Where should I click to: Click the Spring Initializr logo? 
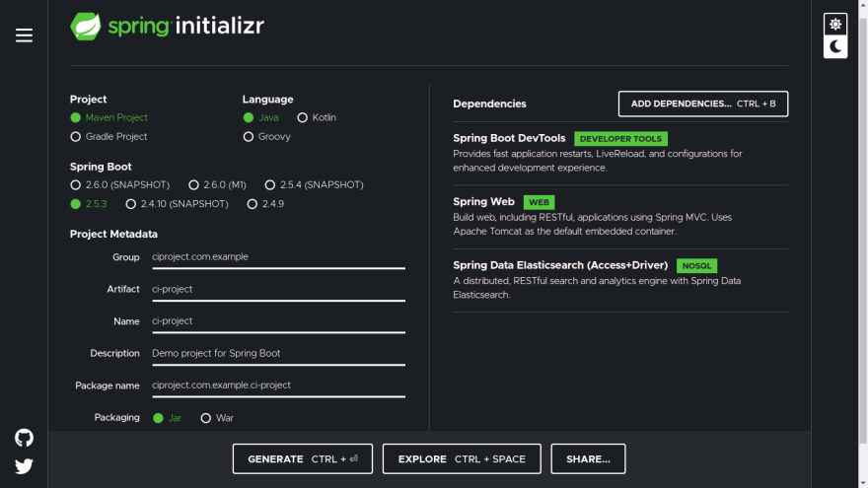(x=167, y=26)
